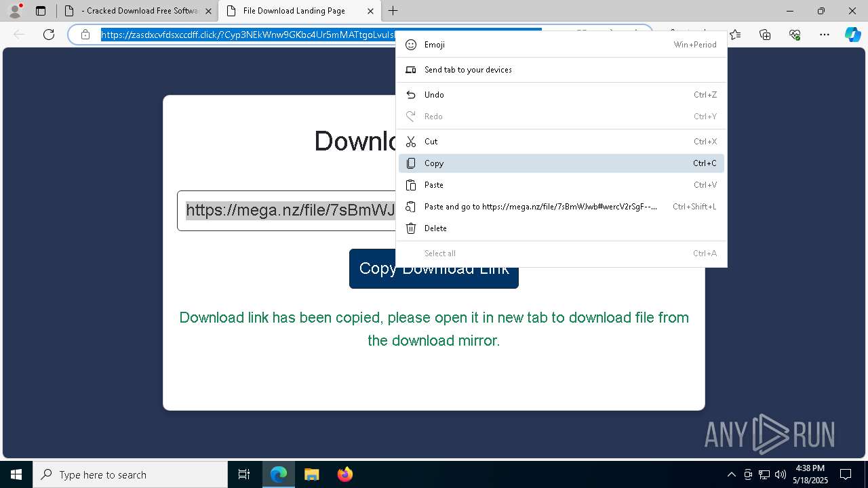868x488 pixels.
Task: Select Copy in context menu
Action: pyautogui.click(x=561, y=163)
